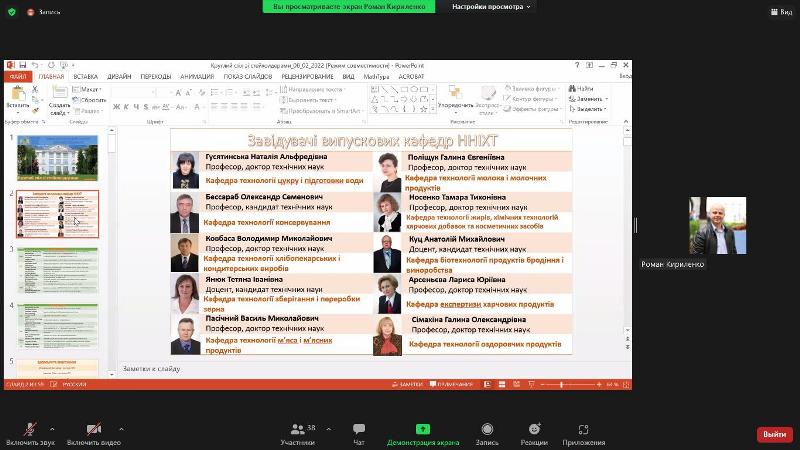
Task: Open the Вид view layout button
Action: (780, 11)
